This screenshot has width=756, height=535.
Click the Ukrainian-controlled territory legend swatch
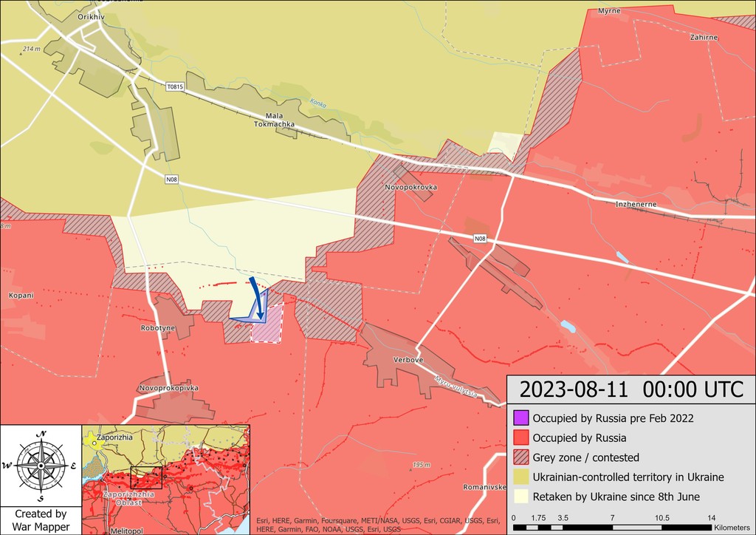coord(521,477)
